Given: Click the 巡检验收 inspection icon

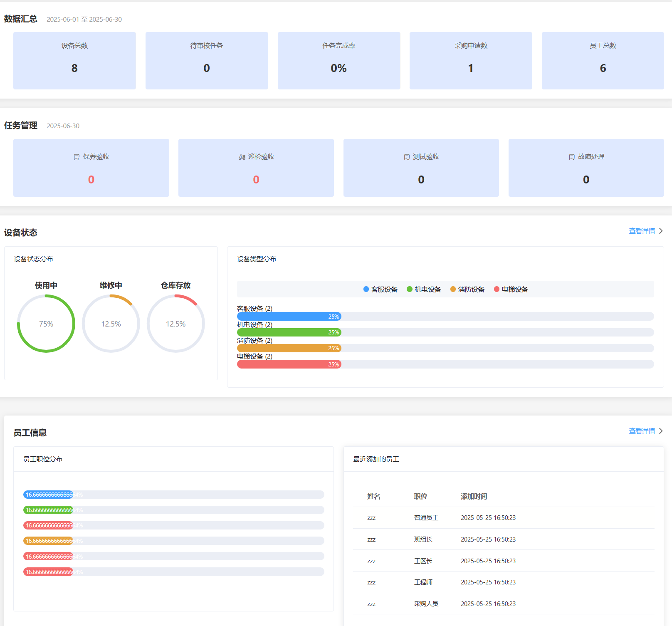Looking at the screenshot, I should coord(242,157).
